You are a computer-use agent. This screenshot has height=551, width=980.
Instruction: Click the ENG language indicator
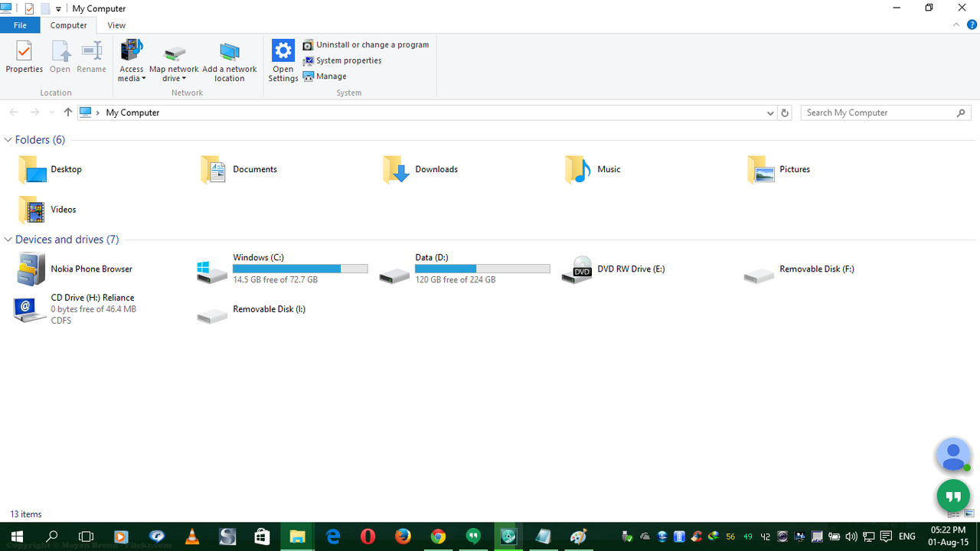click(907, 536)
